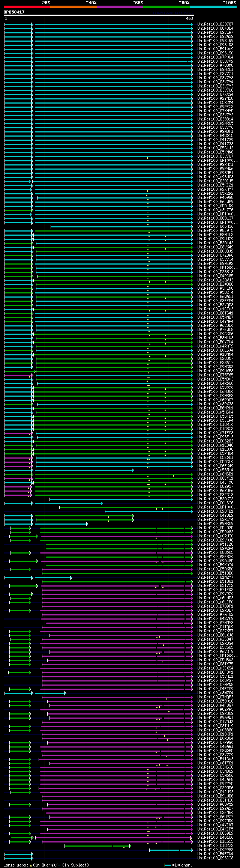Click hit label UniRef100_Q7XHY5
Screen dimensions: 240x868
coord(215,111)
